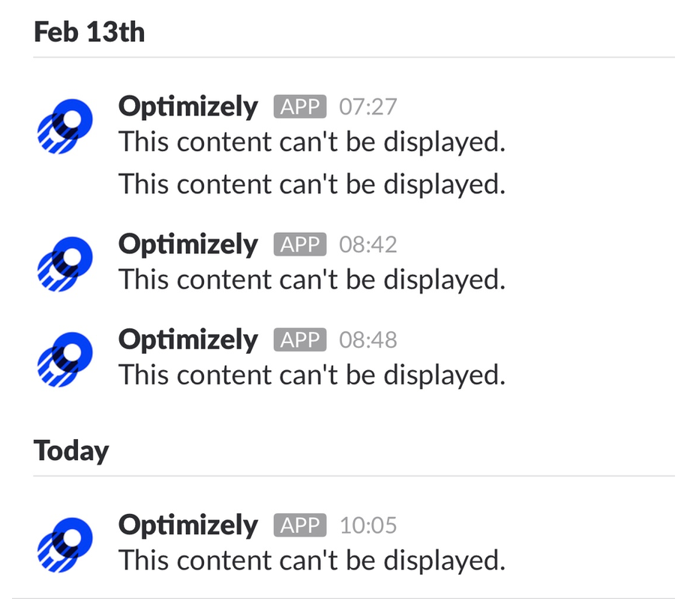
Task: Click the 07:27 message timestamp
Action: (x=368, y=107)
